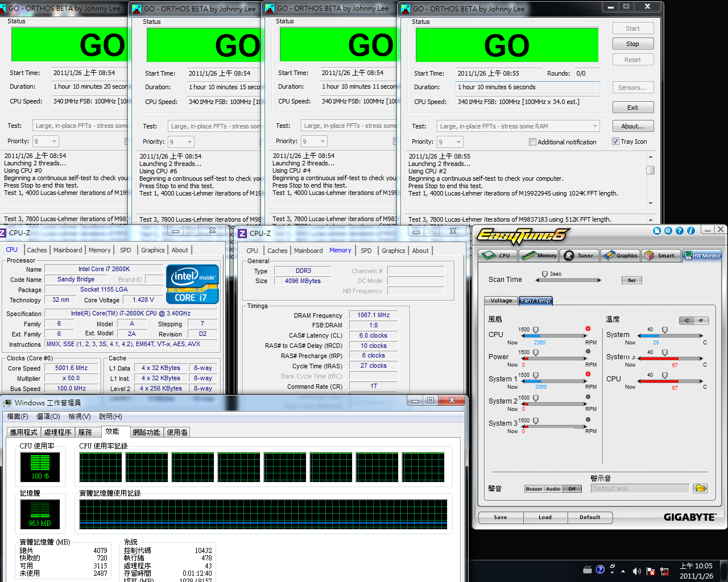Open the 處理程序 tab in Task Manager

coord(57,433)
